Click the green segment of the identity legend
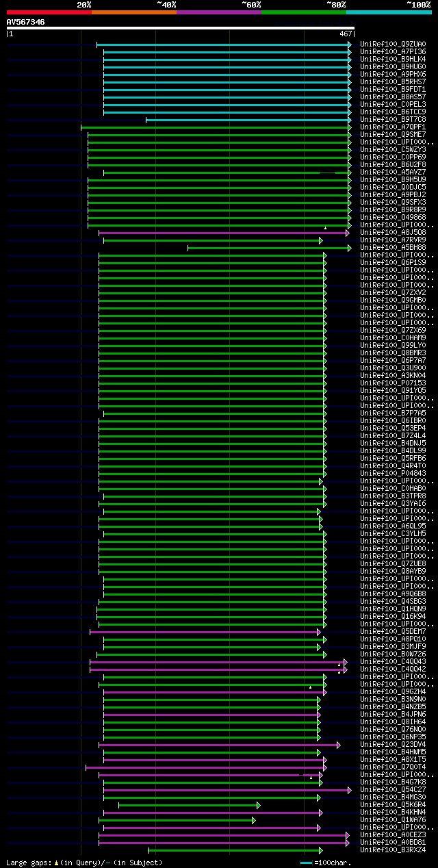438x868 pixels. point(304,12)
